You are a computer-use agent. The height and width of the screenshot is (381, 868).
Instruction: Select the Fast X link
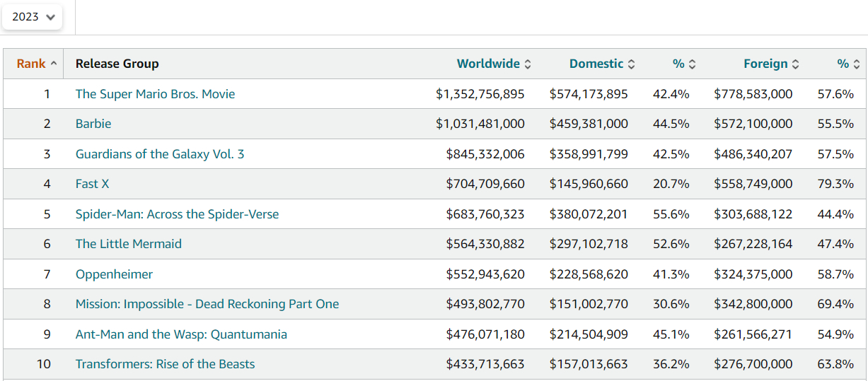click(x=92, y=184)
